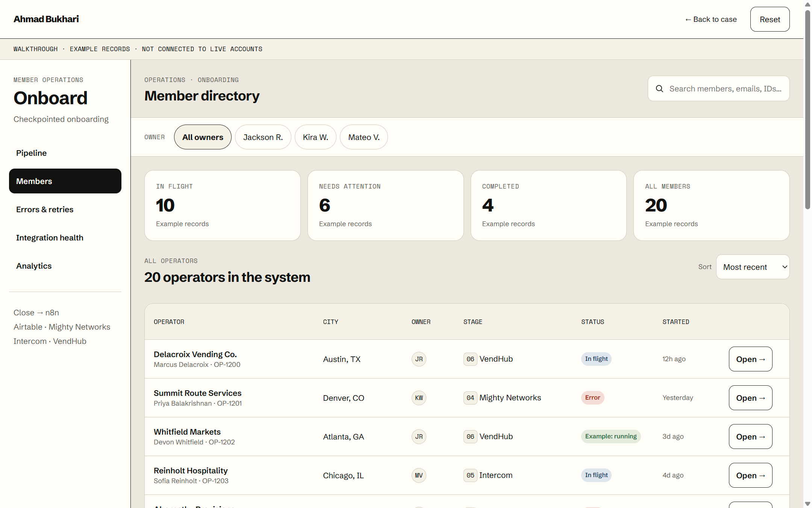Click the MV owner avatar in the Reinholt row
Screen dimensions: 812x508
pyautogui.click(x=419, y=475)
